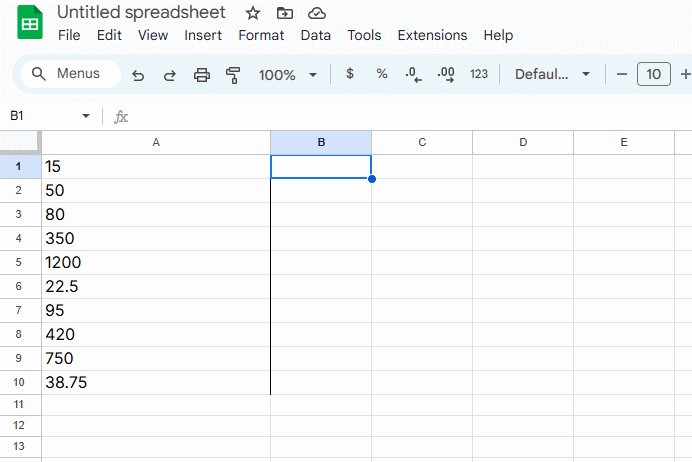The image size is (692, 462).
Task: Click the Redo arrow
Action: tap(169, 75)
